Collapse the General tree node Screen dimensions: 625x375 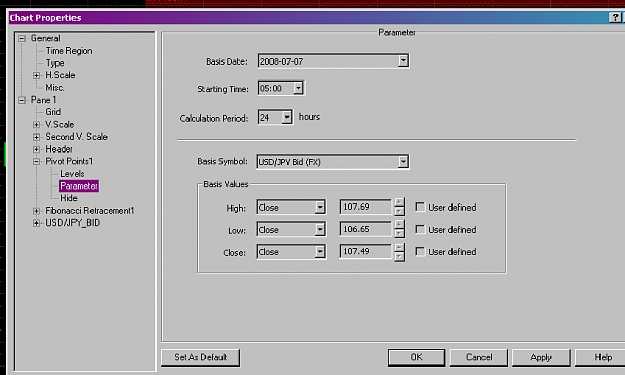coord(22,39)
